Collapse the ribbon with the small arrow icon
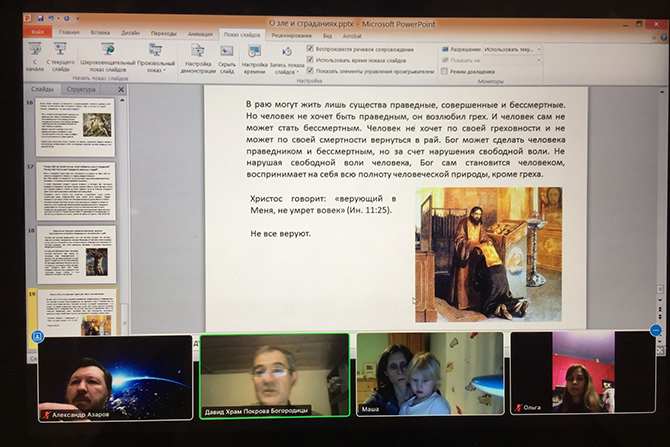 tap(654, 38)
